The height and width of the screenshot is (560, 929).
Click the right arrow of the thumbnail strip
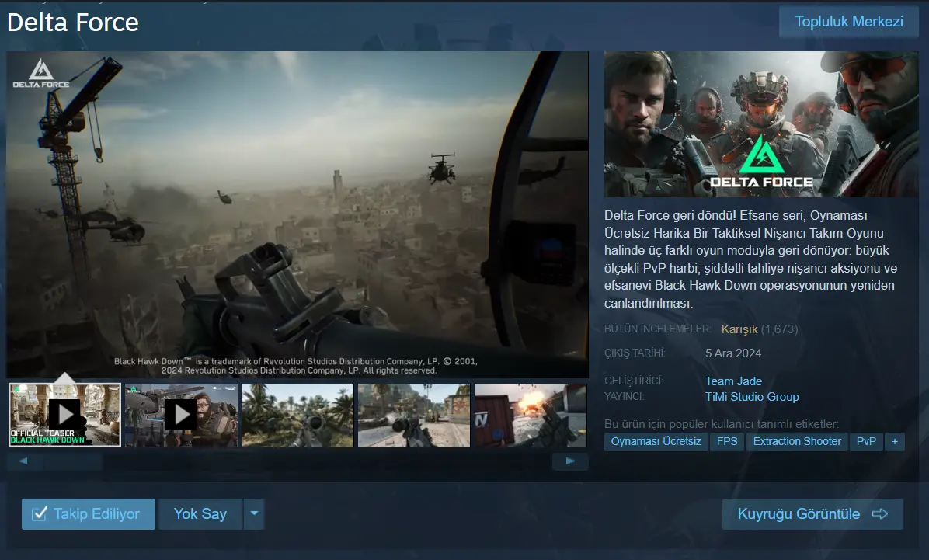[570, 461]
